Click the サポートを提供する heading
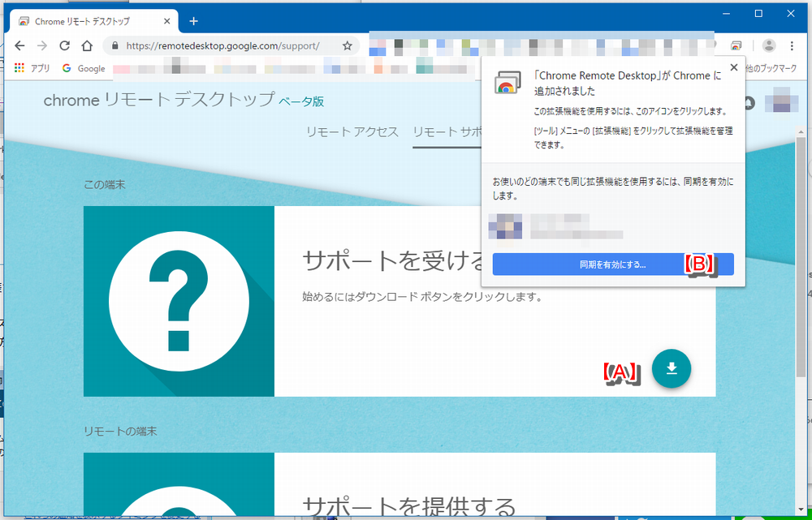The height and width of the screenshot is (520, 812). point(408,507)
